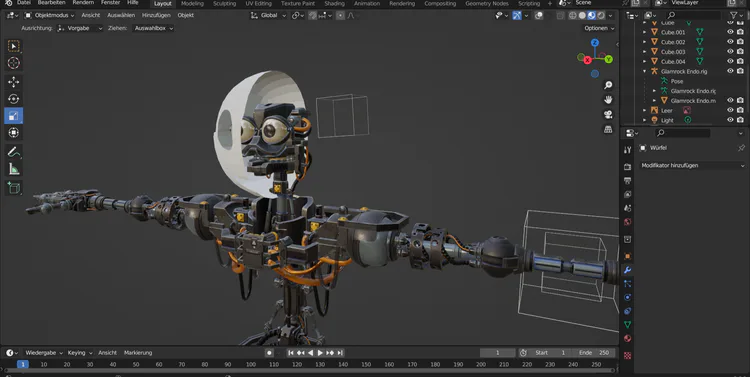Open the Auswahlbox Ziehen dropdown

[153, 28]
